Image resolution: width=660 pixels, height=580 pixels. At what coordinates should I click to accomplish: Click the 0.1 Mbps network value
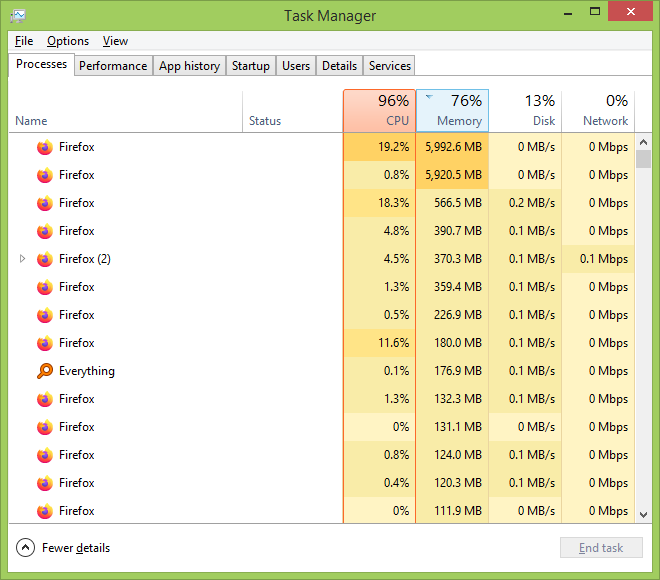click(x=604, y=259)
